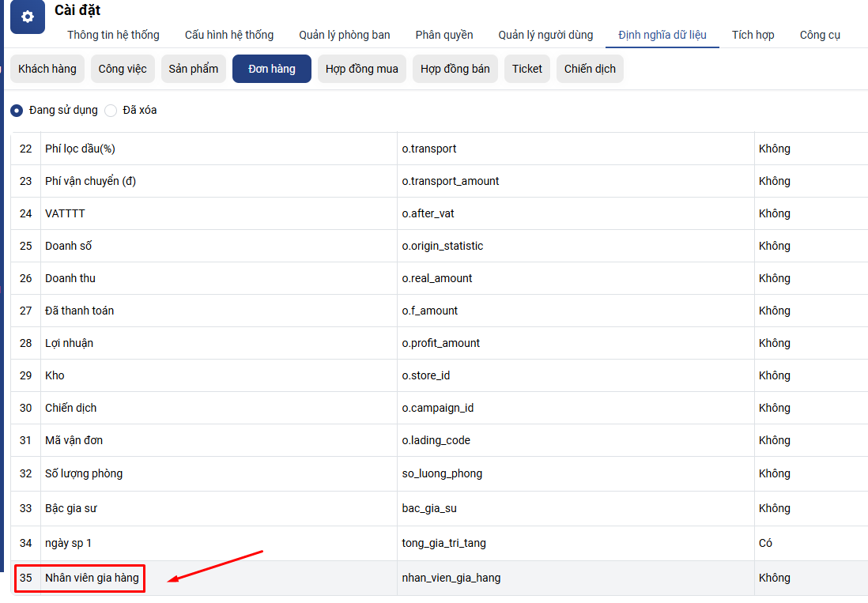Choose the Công việc category button
The width and height of the screenshot is (868, 603).
[123, 69]
